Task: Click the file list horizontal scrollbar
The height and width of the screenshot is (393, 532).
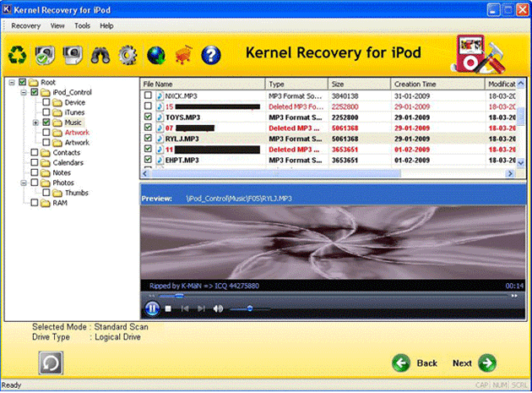Action: pyautogui.click(x=276, y=173)
